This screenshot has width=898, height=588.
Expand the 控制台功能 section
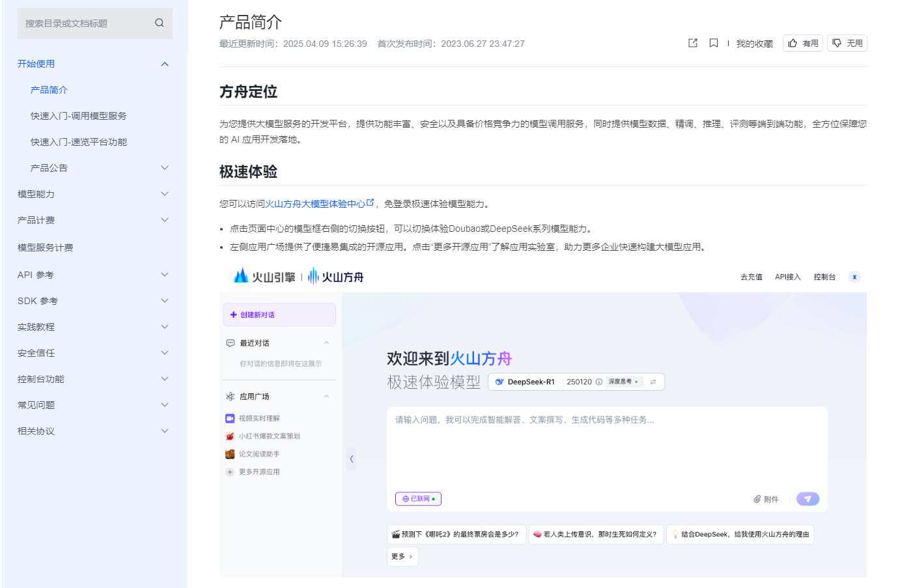pos(165,379)
